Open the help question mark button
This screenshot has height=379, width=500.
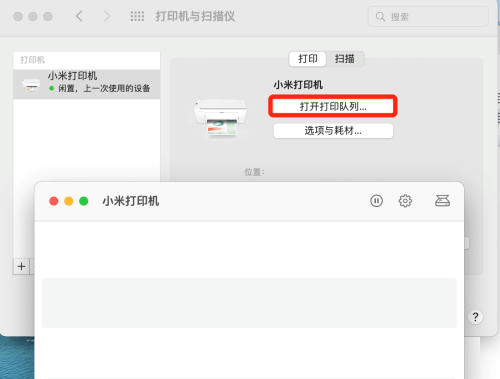[475, 317]
